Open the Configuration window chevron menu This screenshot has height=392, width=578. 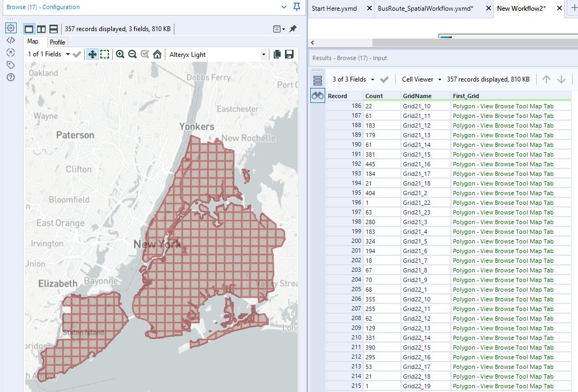(284, 7)
